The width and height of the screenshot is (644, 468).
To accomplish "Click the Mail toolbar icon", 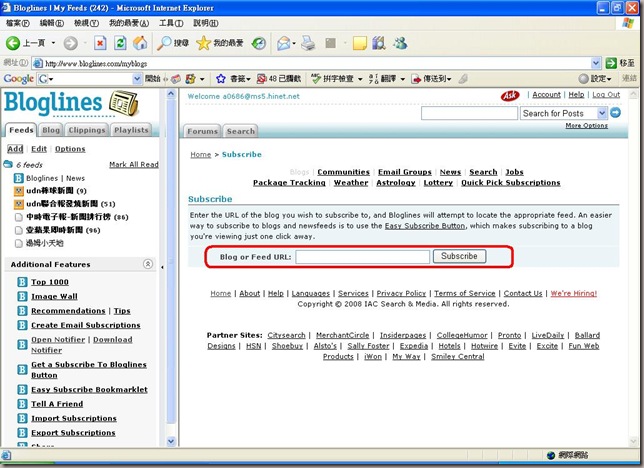I will [284, 44].
